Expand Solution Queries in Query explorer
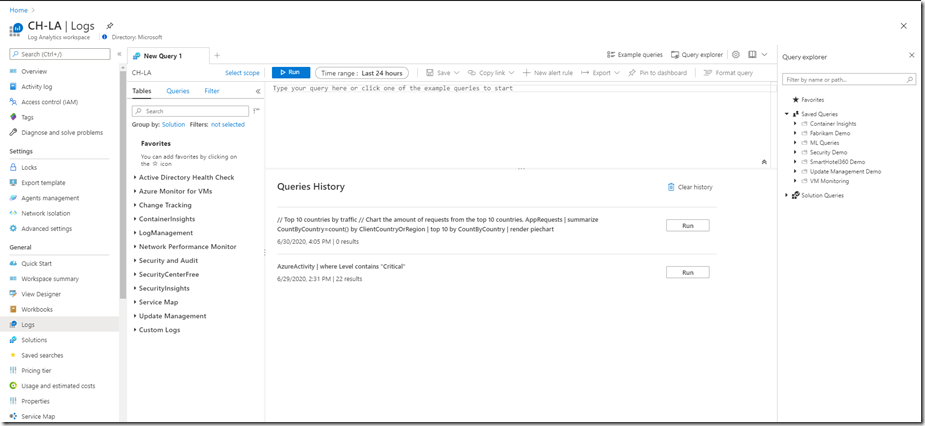The height and width of the screenshot is (426, 925). click(x=786, y=195)
